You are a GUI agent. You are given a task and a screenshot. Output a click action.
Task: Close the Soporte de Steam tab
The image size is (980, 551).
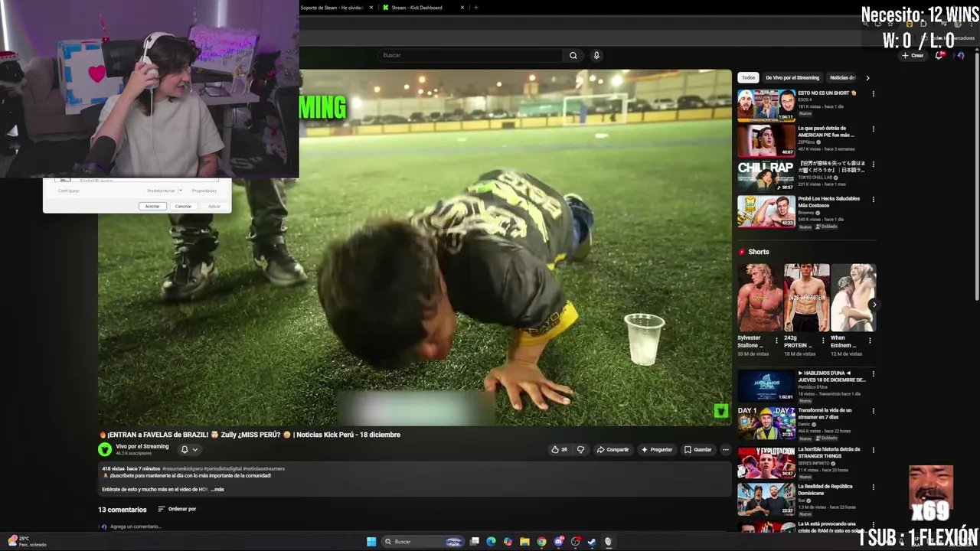pos(371,8)
